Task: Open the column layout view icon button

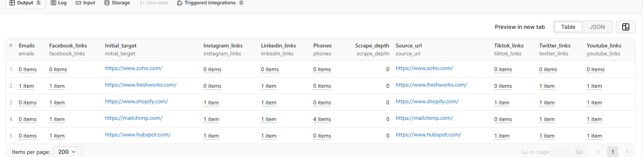Action: pyautogui.click(x=626, y=27)
